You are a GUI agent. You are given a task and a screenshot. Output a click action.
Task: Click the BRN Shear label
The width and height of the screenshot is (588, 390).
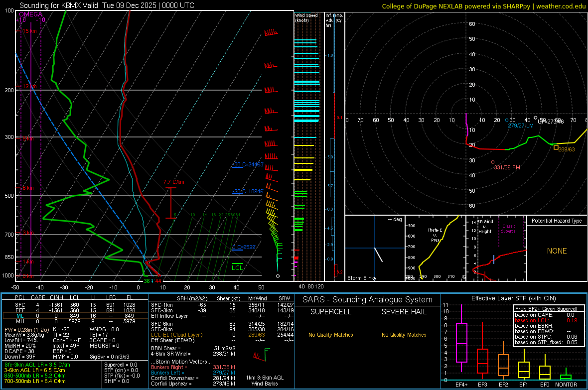pyautogui.click(x=166, y=348)
